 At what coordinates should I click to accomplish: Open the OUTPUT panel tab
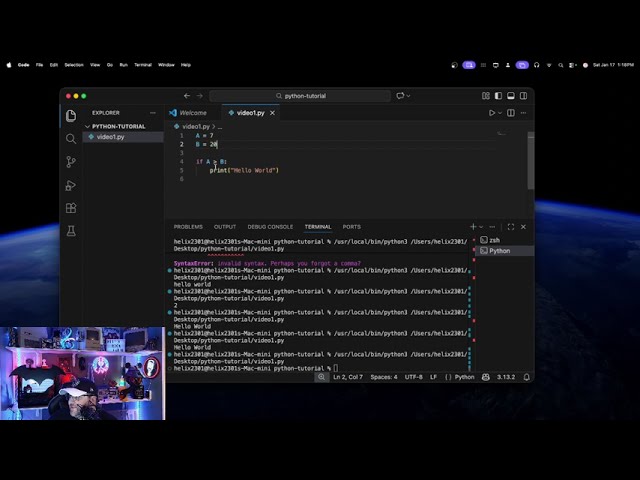tap(225, 227)
